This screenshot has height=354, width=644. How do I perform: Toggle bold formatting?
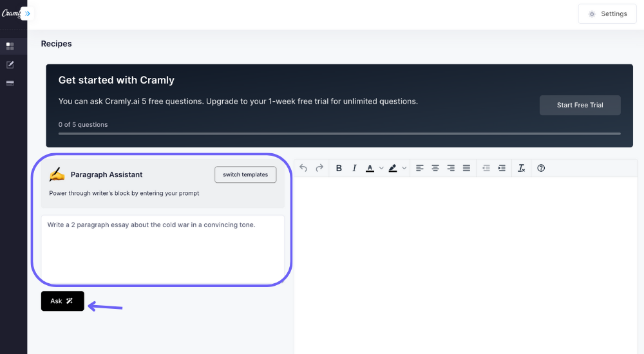tap(339, 168)
